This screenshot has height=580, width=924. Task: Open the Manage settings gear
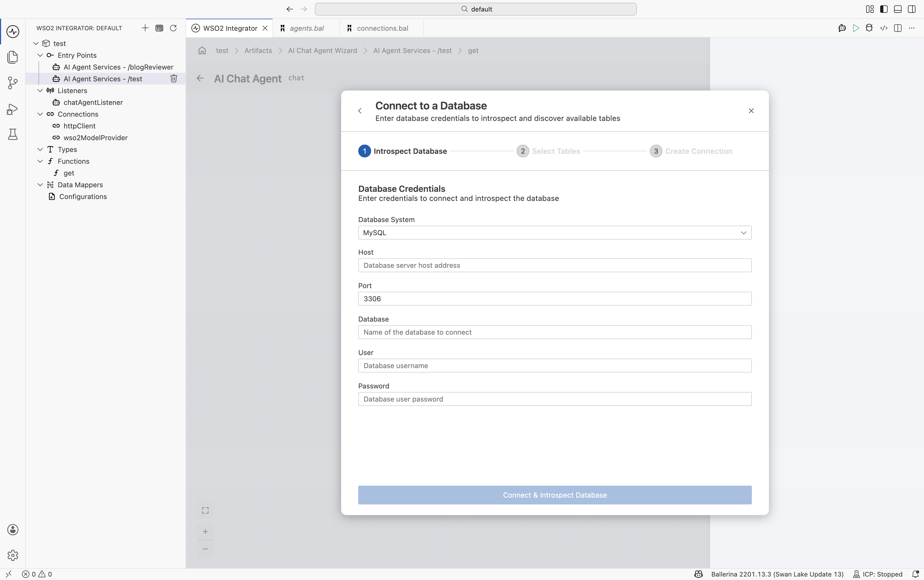(13, 555)
